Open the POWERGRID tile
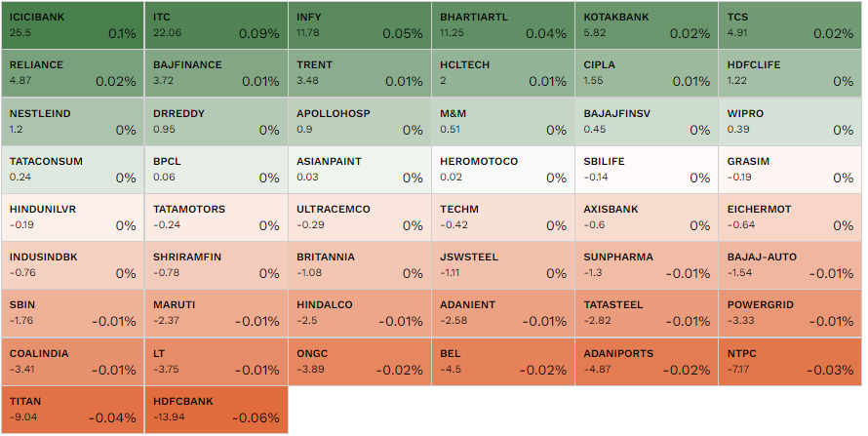Screen dimensions: 868x436 791,313
